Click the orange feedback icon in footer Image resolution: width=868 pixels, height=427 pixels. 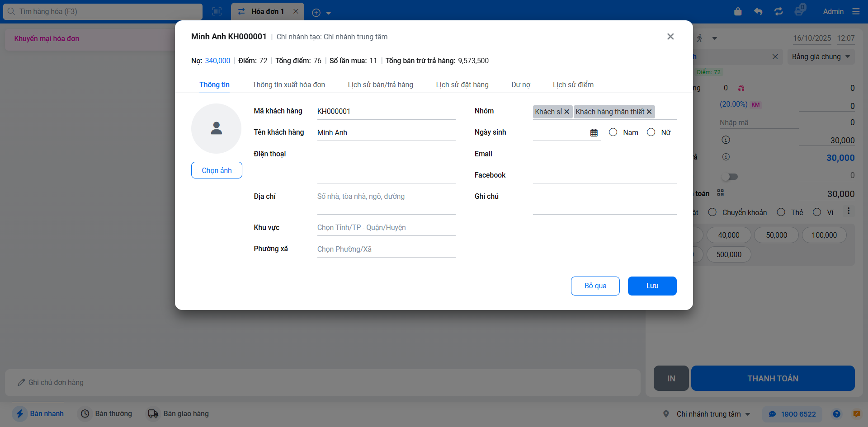pos(857,414)
